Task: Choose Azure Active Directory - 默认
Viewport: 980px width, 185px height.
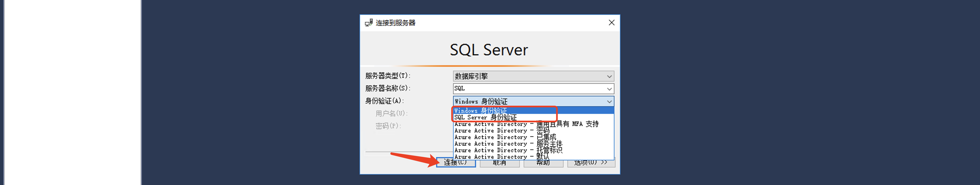Action: pos(501,157)
